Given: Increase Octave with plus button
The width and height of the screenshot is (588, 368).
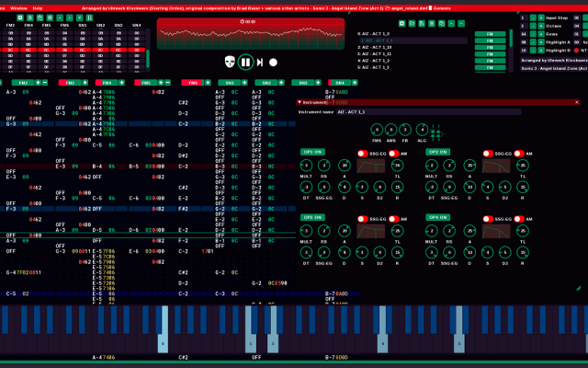Looking at the screenshot, I should (541, 26).
